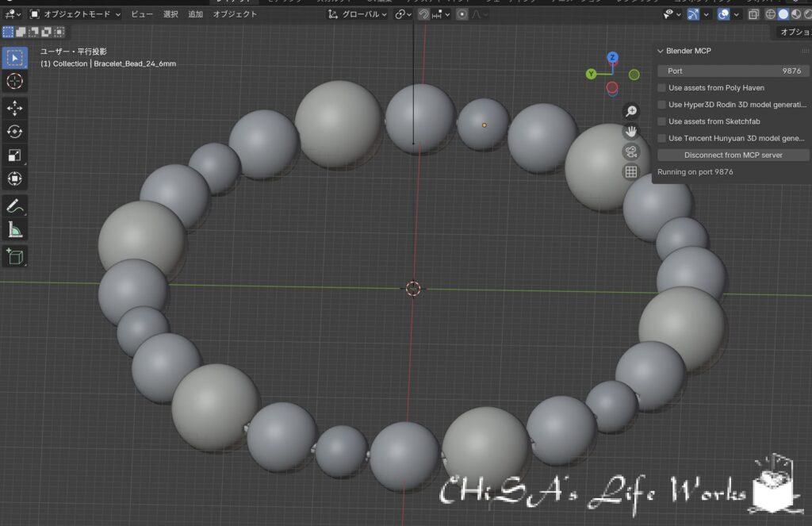Switch orthographic/perspective with grid icon
812x526 pixels.
(x=630, y=171)
